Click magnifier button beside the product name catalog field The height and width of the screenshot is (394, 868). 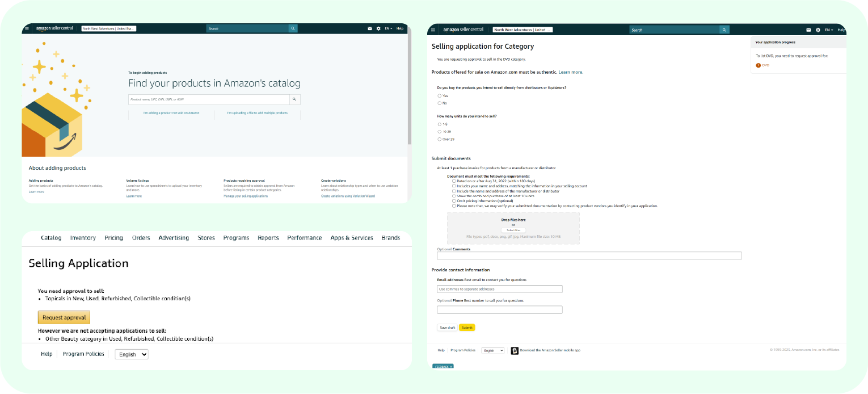294,99
